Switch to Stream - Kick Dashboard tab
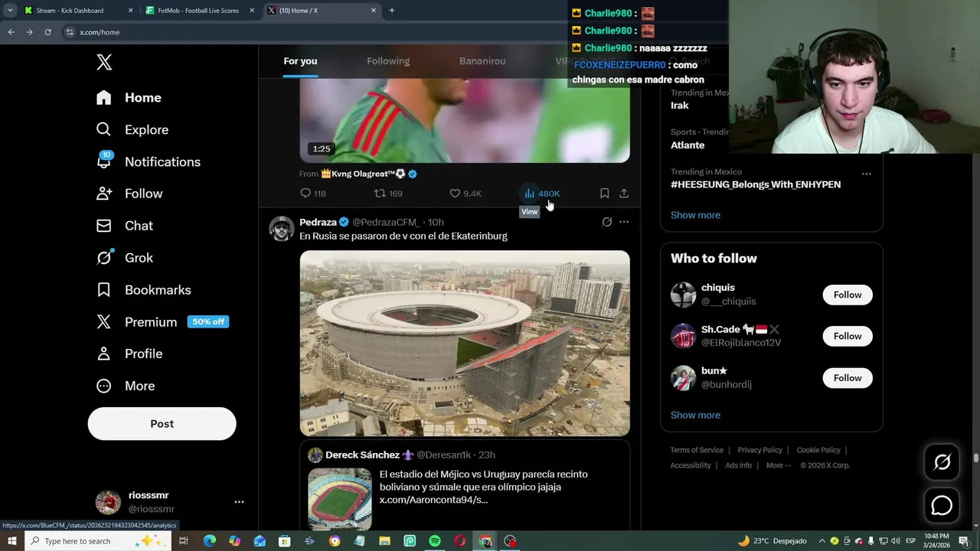 point(77,11)
